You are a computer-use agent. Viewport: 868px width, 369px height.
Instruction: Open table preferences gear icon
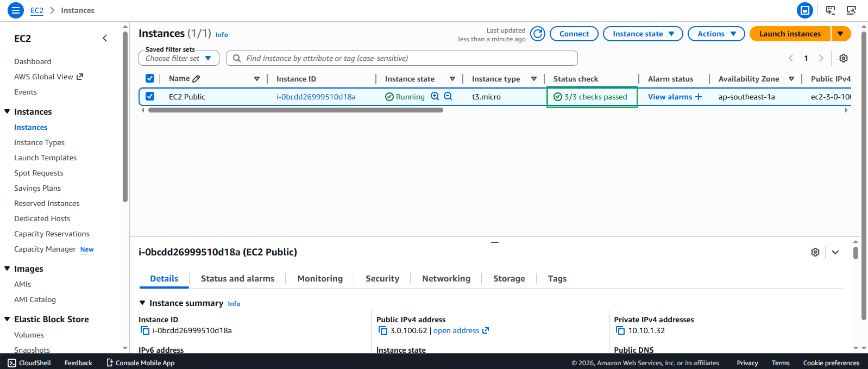coord(844,58)
